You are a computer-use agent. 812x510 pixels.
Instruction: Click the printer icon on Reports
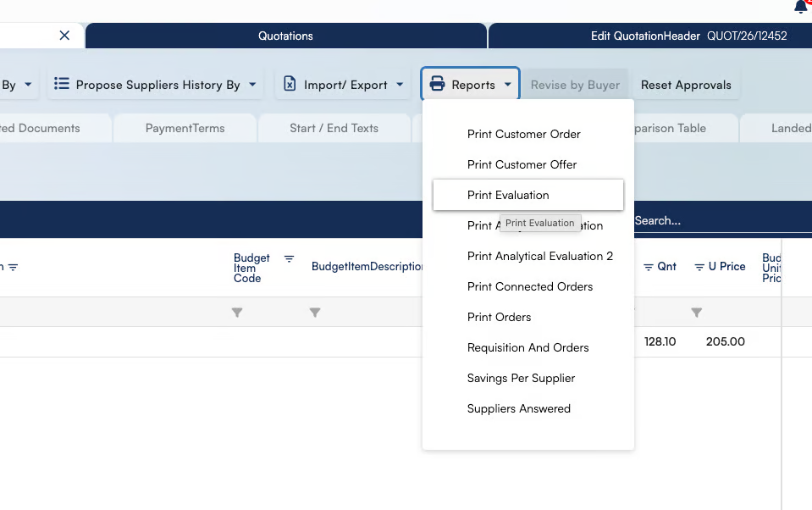click(x=437, y=85)
